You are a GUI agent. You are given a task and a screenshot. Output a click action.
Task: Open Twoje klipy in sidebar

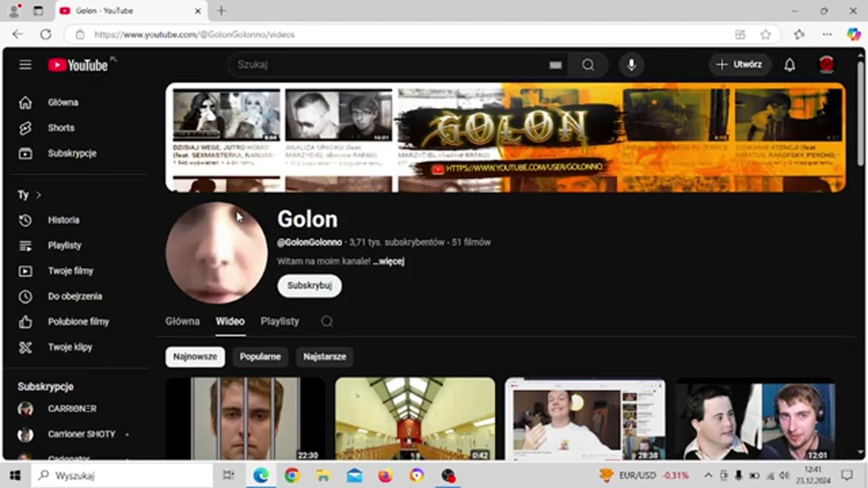(70, 347)
